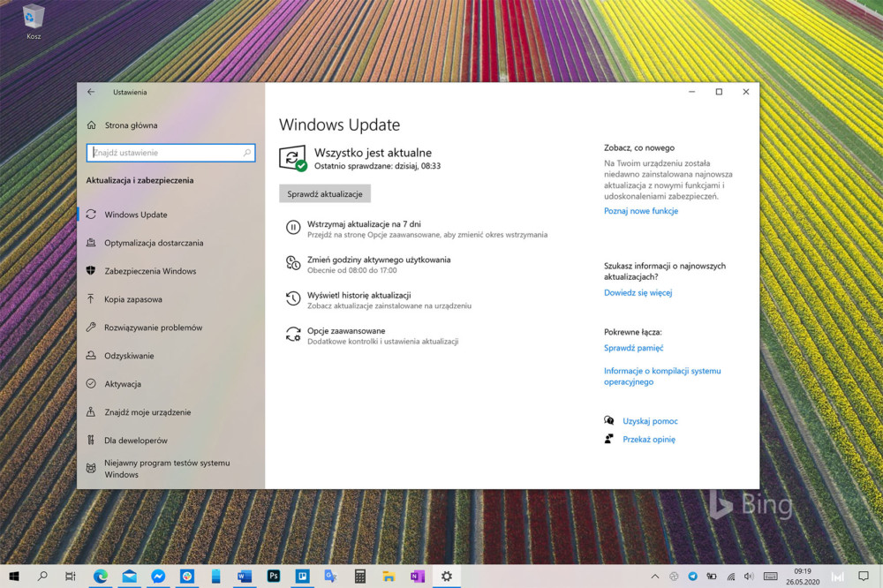883x588 pixels.
Task: Click the feedback person icon beside Przekaż opinię
Action: point(608,439)
